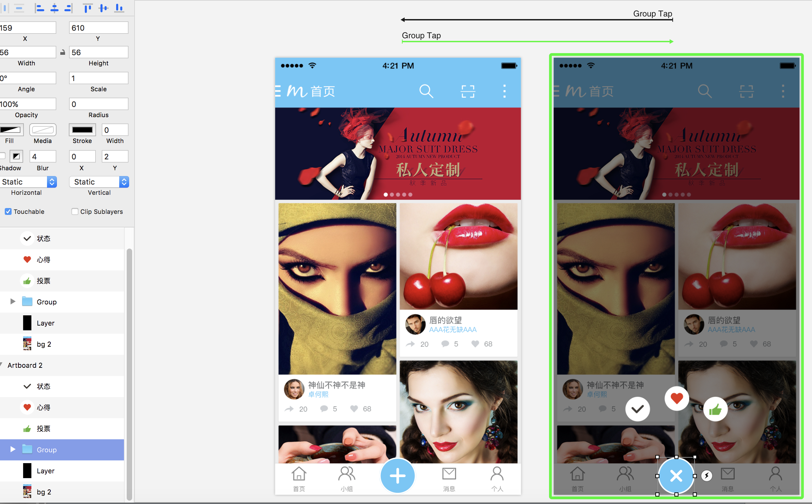Enable the Clip Sublayers checkbox

click(x=75, y=211)
